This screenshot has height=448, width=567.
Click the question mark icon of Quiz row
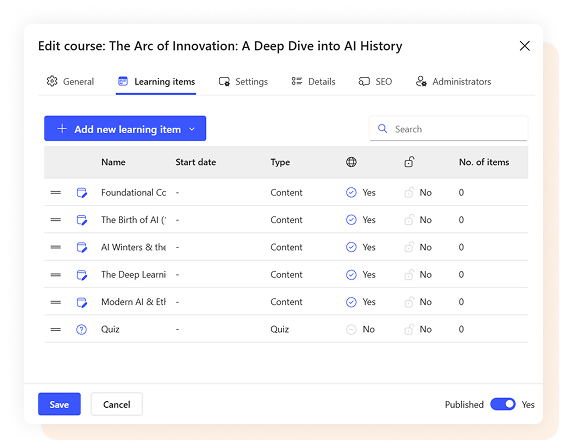point(81,329)
